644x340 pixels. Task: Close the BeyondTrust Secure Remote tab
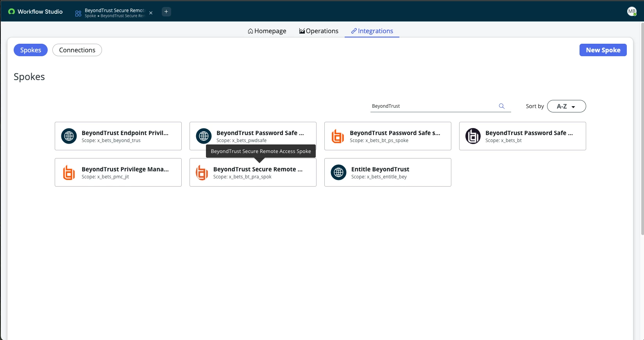click(151, 13)
